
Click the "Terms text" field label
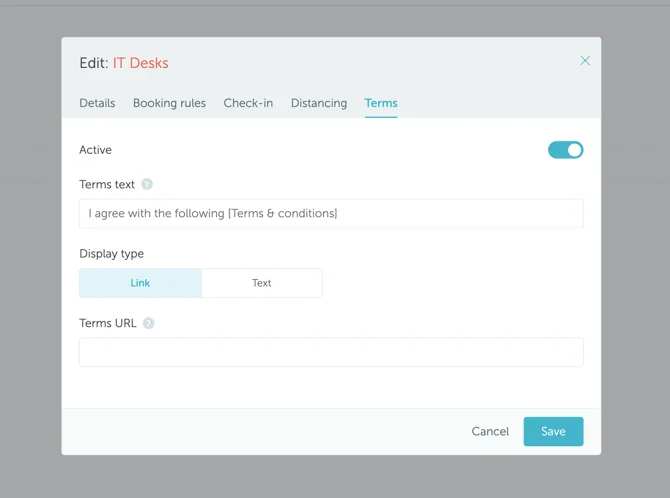[x=107, y=184]
